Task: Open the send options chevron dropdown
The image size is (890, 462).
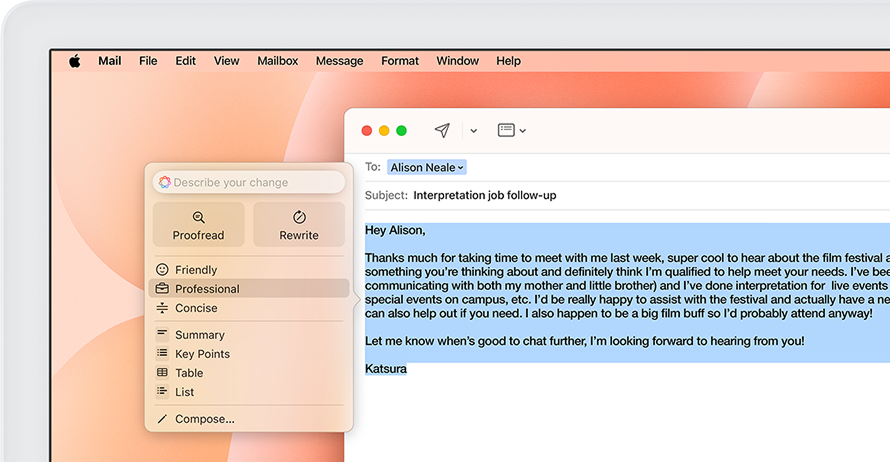Action: click(x=473, y=131)
